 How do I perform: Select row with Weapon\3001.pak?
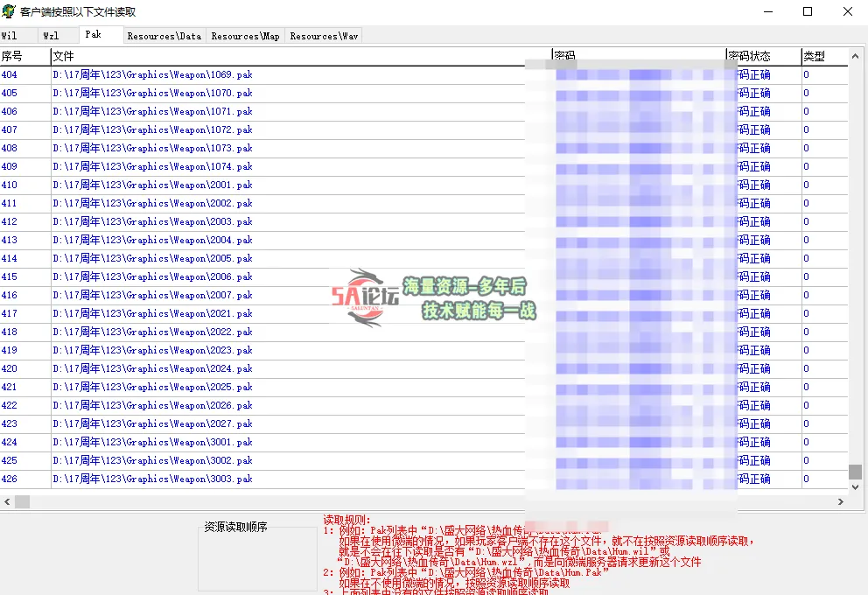[x=424, y=442]
